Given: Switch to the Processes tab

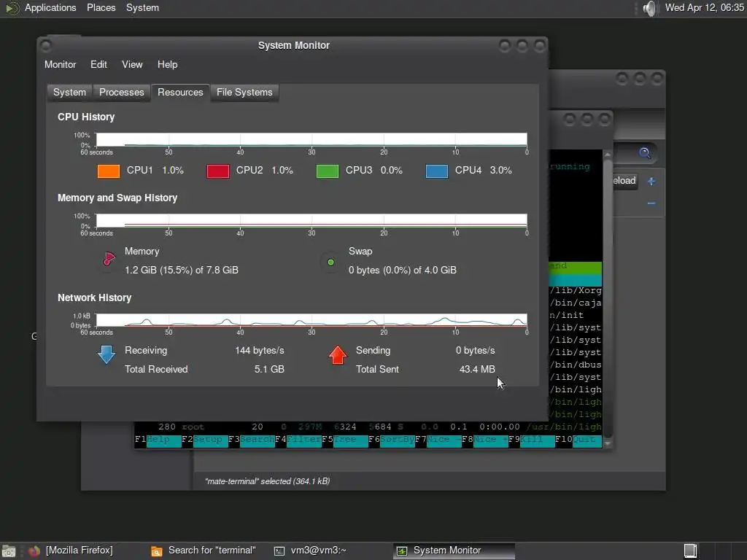Looking at the screenshot, I should pos(122,93).
